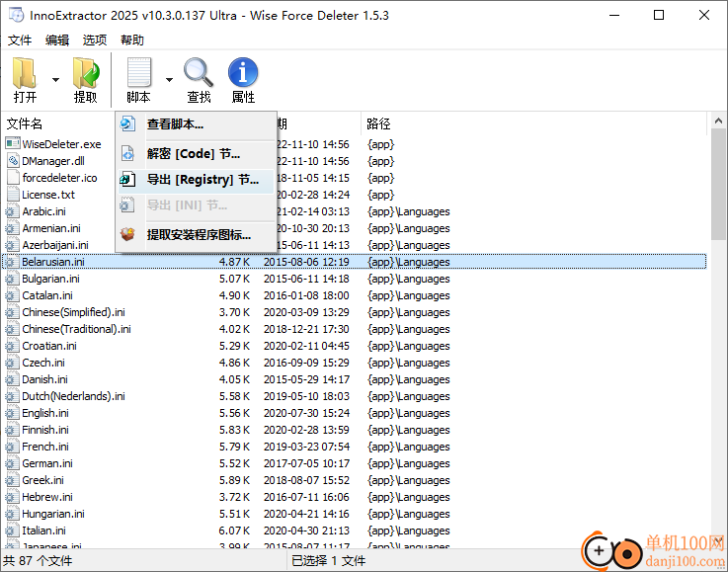The image size is (728, 572).
Task: Open the 帮助 menu
Action: (x=132, y=41)
